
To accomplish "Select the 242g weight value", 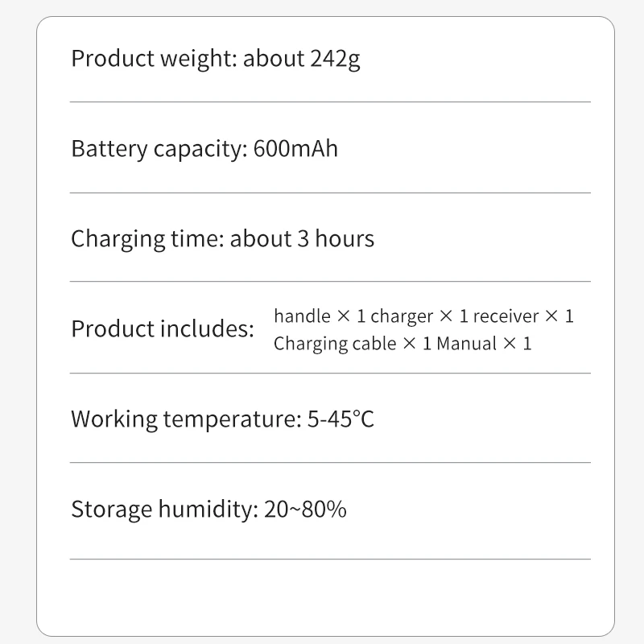I will click(335, 59).
